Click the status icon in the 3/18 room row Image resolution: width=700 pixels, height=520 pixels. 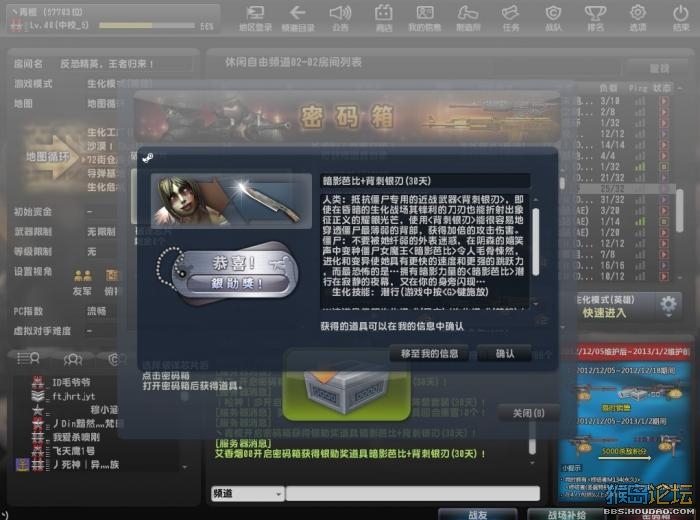click(664, 101)
